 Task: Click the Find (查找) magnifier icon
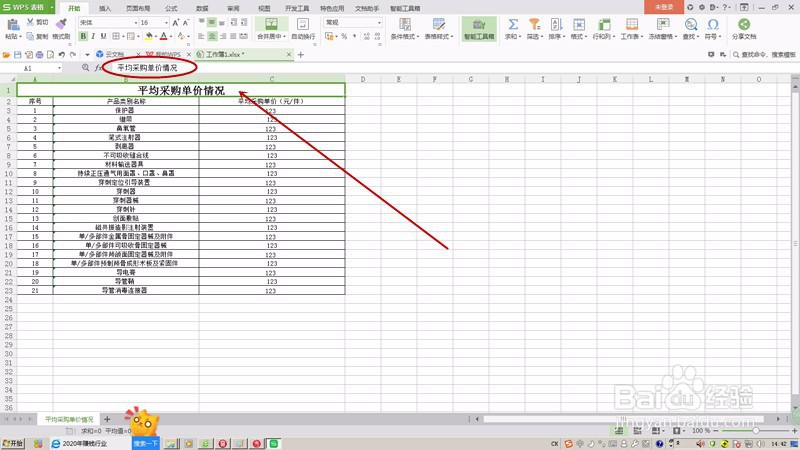pos(691,24)
